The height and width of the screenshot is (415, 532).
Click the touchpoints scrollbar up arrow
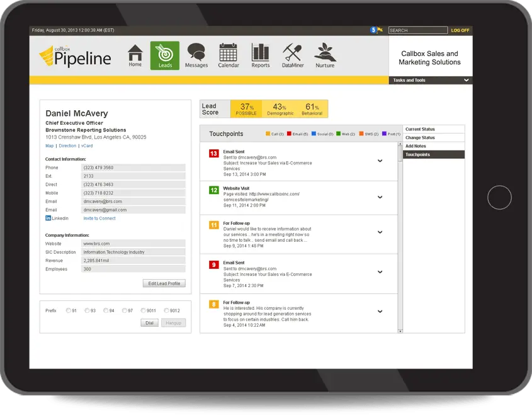400,144
